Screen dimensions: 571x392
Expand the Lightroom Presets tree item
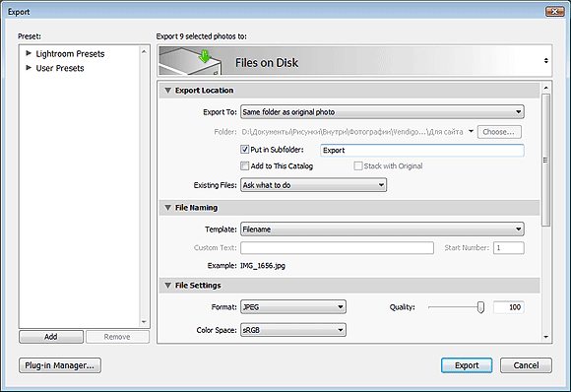29,53
